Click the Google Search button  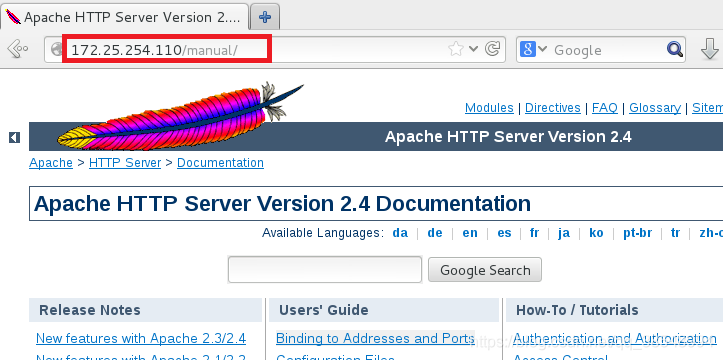(485, 270)
